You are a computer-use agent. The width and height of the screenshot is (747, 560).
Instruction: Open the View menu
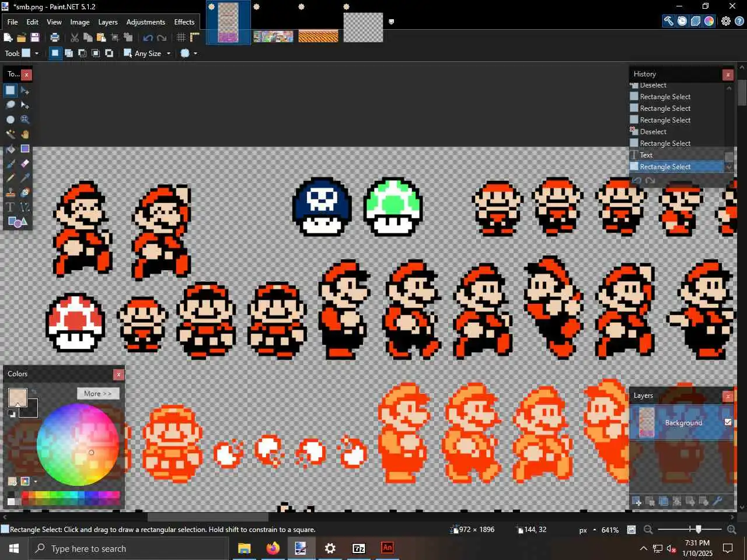pyautogui.click(x=54, y=22)
